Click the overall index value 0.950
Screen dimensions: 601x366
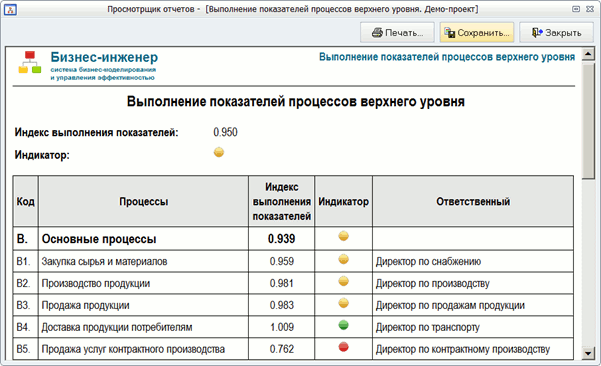pyautogui.click(x=225, y=132)
